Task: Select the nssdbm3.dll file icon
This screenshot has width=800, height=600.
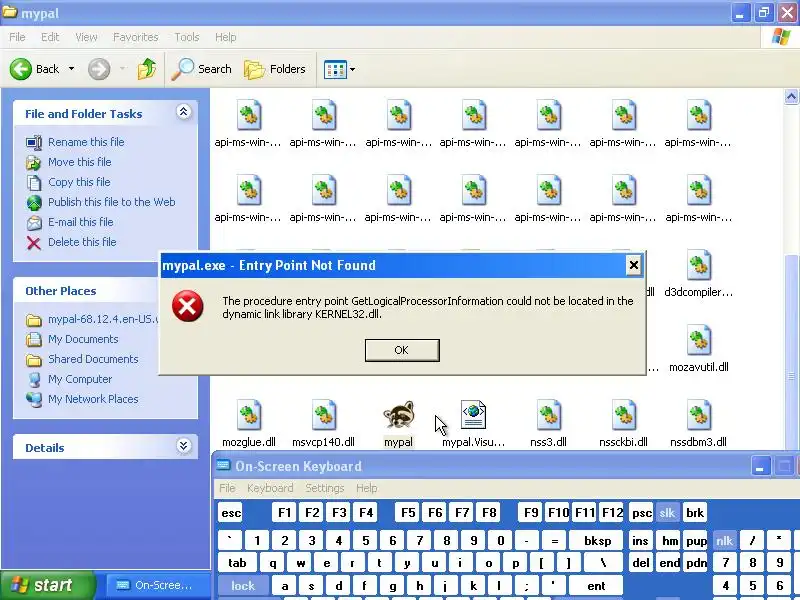Action: [x=698, y=414]
